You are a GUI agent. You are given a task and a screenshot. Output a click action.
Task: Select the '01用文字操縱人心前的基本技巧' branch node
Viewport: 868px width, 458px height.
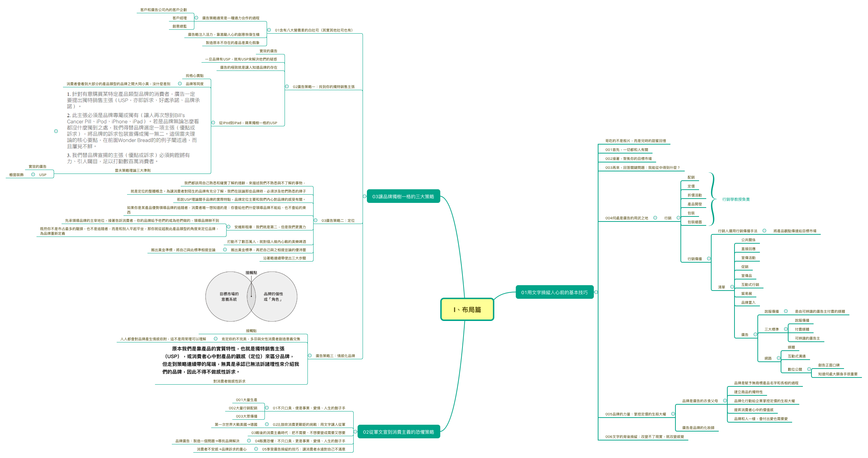coord(554,292)
